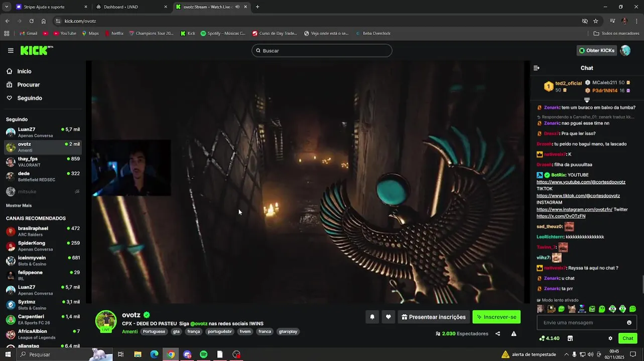
Task: Open the Kick hamburger sidebar menu
Action: coord(11,51)
